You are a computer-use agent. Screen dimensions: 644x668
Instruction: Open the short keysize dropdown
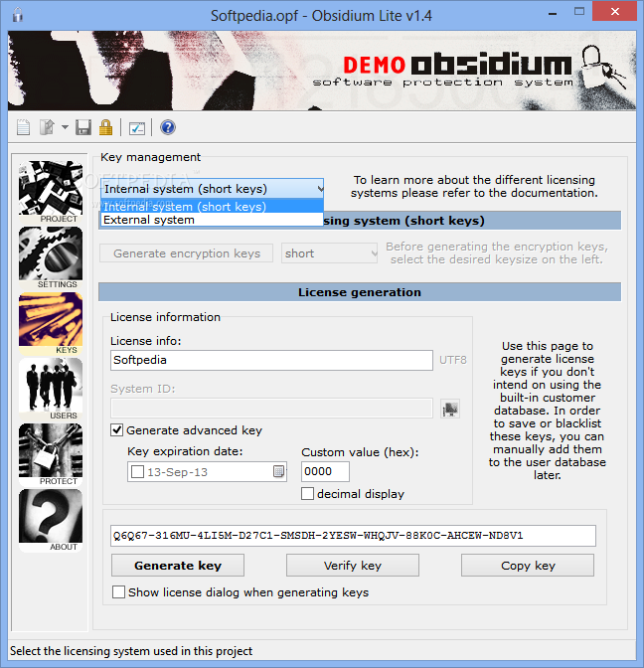coord(329,253)
